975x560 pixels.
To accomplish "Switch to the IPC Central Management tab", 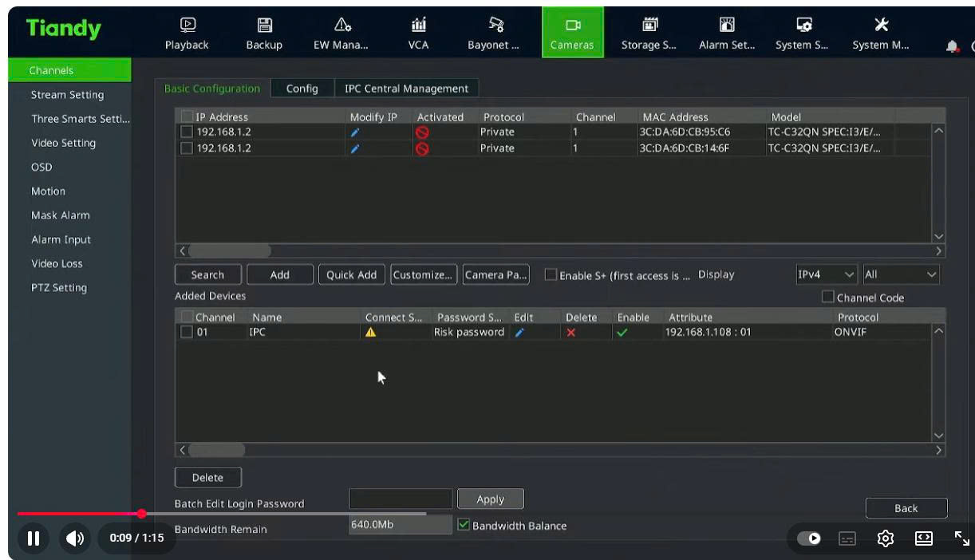I will (406, 89).
